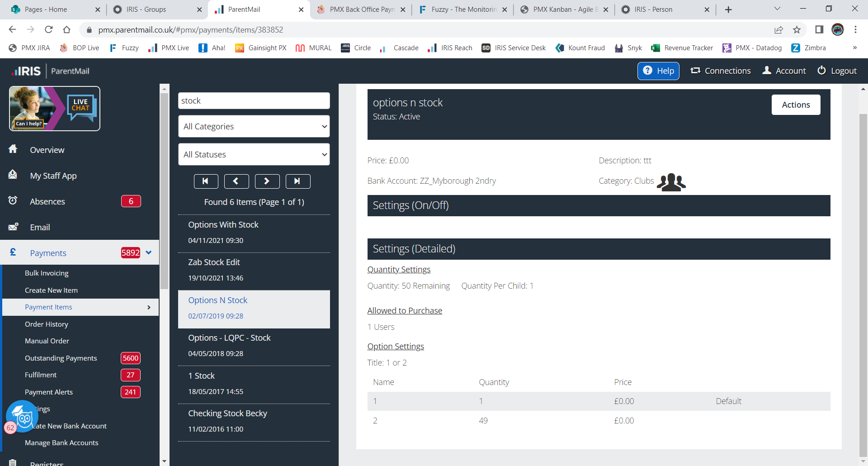
Task: Click the Live Chat help banner
Action: (55, 109)
